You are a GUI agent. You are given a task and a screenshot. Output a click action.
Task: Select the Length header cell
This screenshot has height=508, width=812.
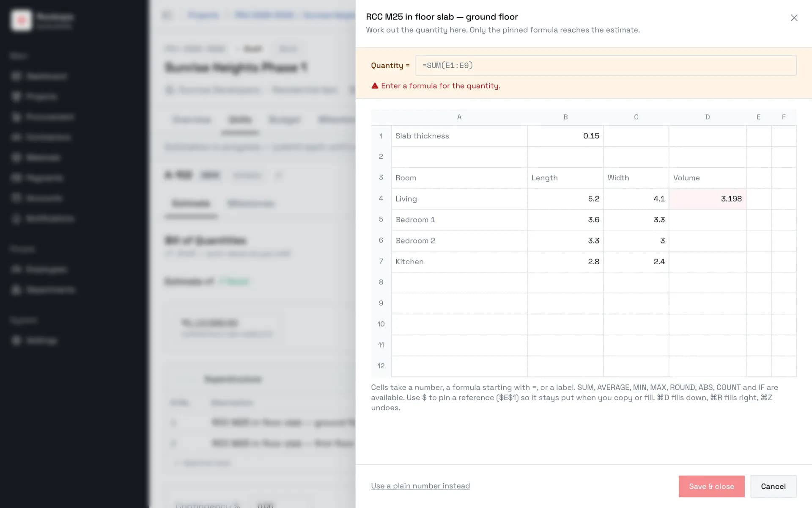pos(565,178)
